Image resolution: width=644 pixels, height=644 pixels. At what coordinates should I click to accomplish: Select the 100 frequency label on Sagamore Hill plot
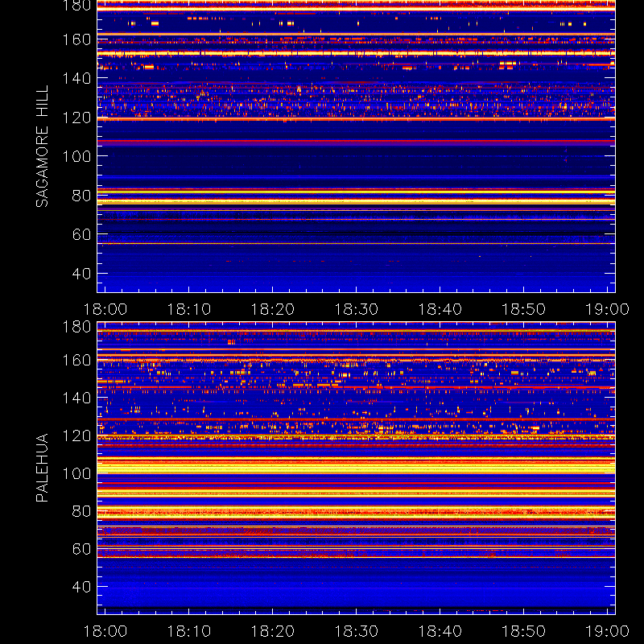[76, 156]
